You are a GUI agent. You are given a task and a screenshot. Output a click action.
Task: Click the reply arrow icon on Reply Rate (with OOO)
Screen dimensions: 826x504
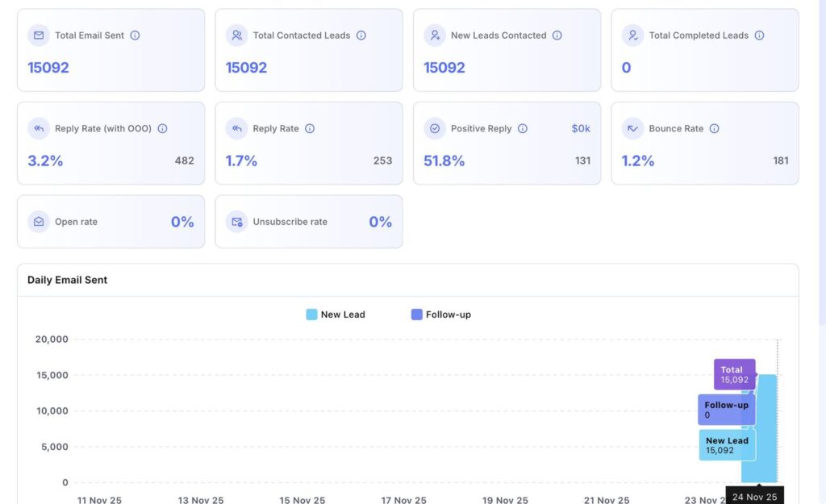click(x=40, y=128)
